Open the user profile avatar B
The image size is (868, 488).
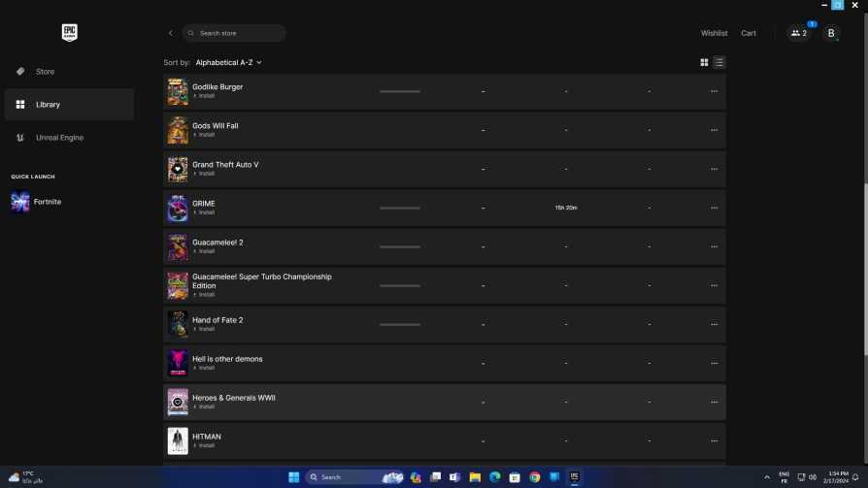click(831, 33)
